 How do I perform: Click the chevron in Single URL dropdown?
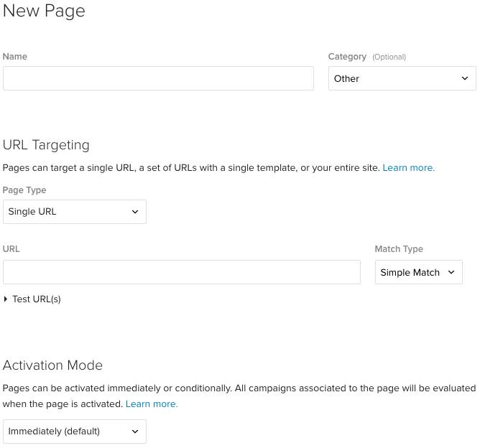click(135, 212)
